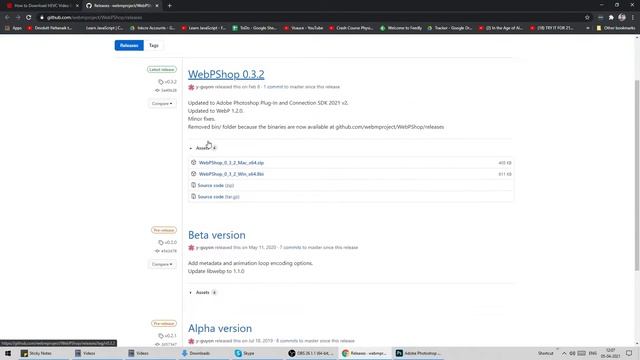Show more bookmarks with the overflow chevron

point(588,28)
